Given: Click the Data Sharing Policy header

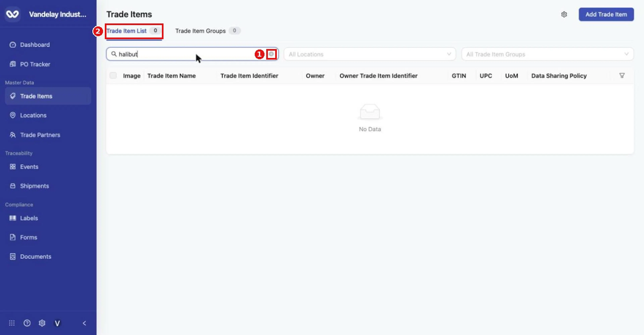Looking at the screenshot, I should point(559,76).
